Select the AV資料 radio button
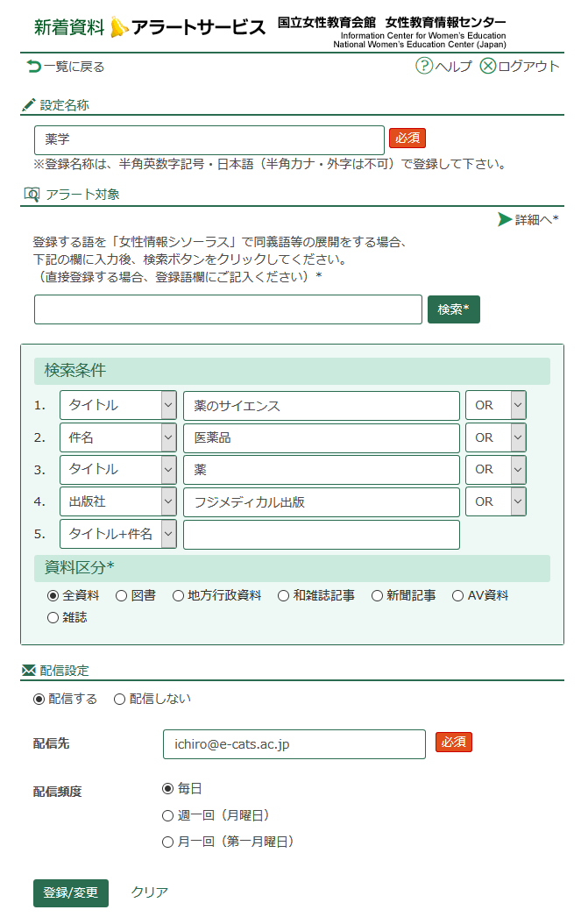Image resolution: width=588 pixels, height=924 pixels. pyautogui.click(x=457, y=596)
